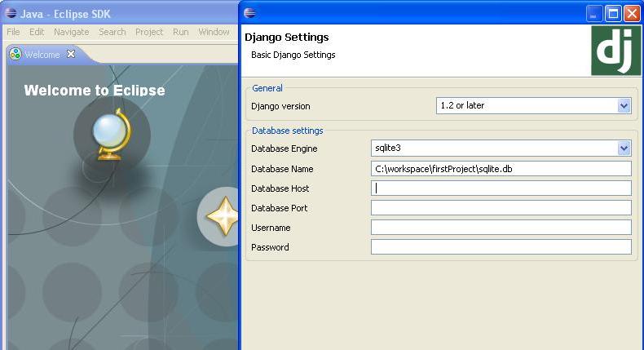Open the Navigate menu
This screenshot has width=644, height=350.
71,32
